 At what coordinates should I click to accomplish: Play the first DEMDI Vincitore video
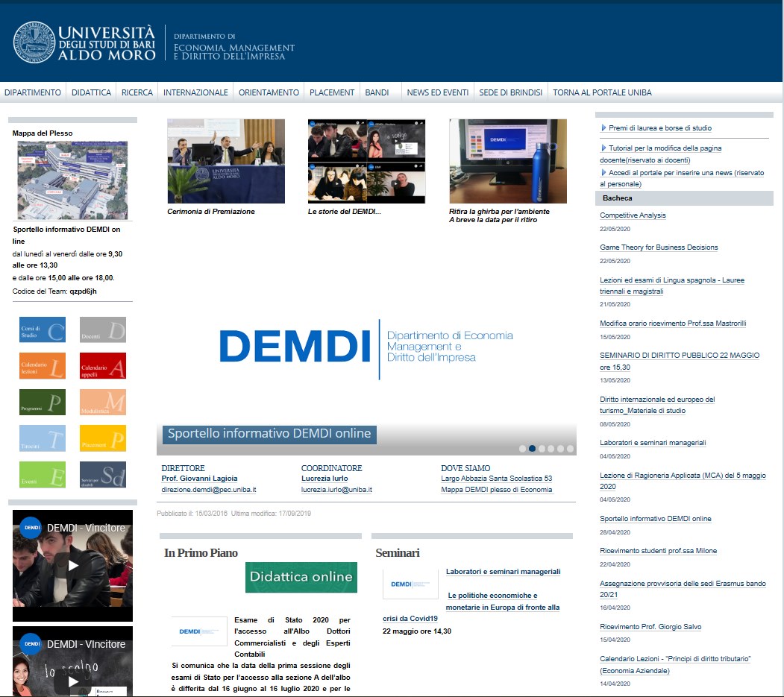point(73,565)
